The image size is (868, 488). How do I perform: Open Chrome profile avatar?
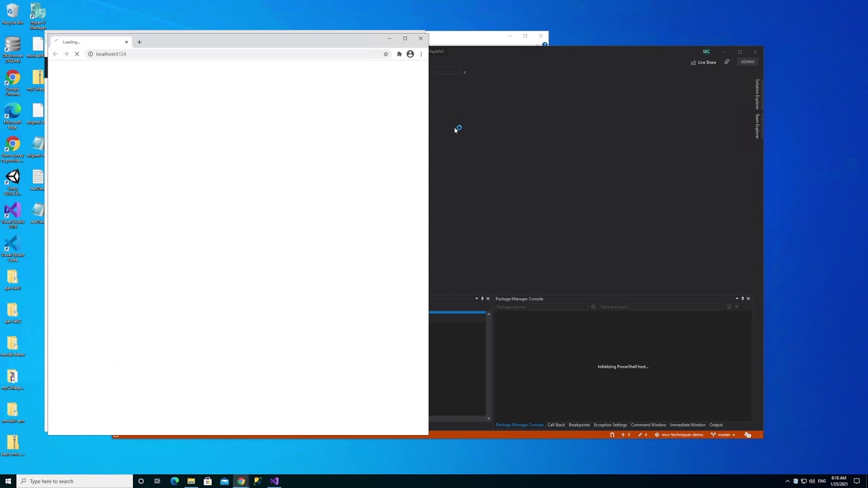pyautogui.click(x=410, y=54)
